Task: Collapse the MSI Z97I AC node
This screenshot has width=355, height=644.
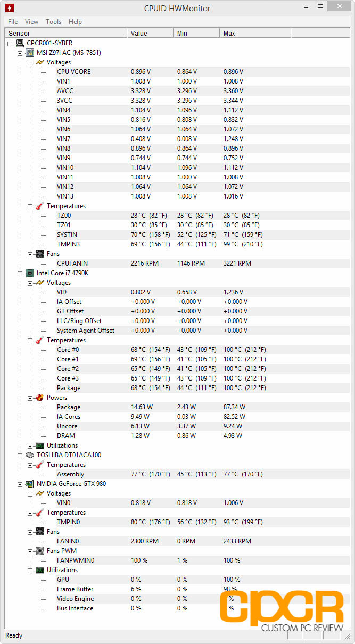Action: point(21,53)
